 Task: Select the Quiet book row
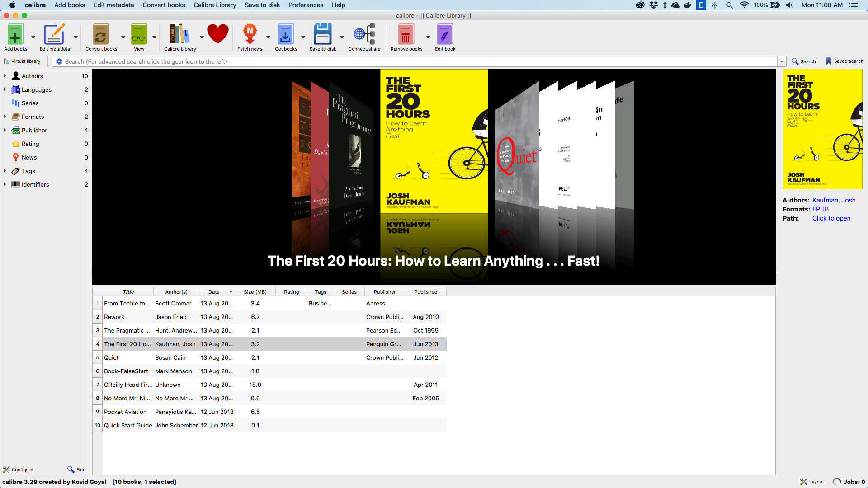[x=111, y=357]
